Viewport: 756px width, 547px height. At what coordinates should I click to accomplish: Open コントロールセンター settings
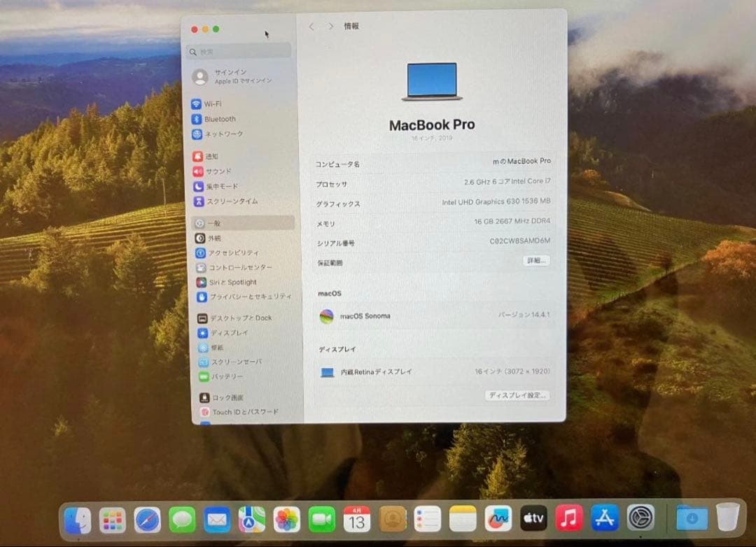[x=234, y=267]
